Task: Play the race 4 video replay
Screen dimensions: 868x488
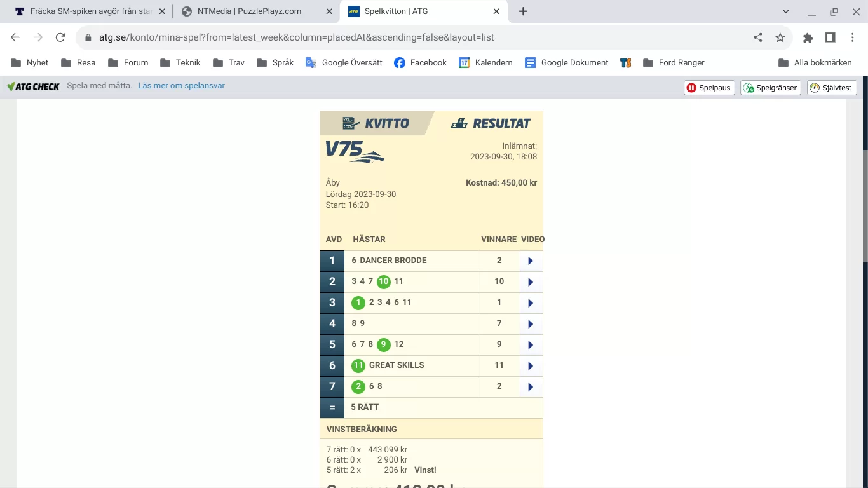Action: tap(531, 323)
